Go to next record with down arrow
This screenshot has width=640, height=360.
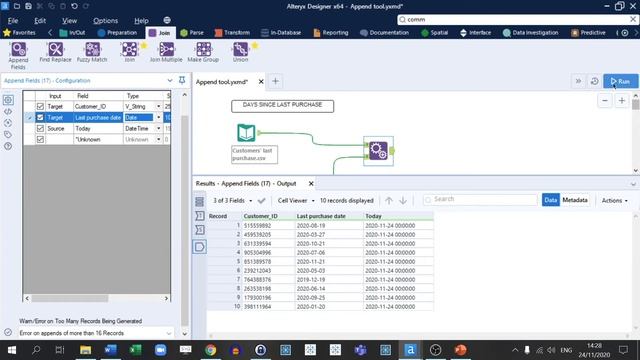pos(403,200)
